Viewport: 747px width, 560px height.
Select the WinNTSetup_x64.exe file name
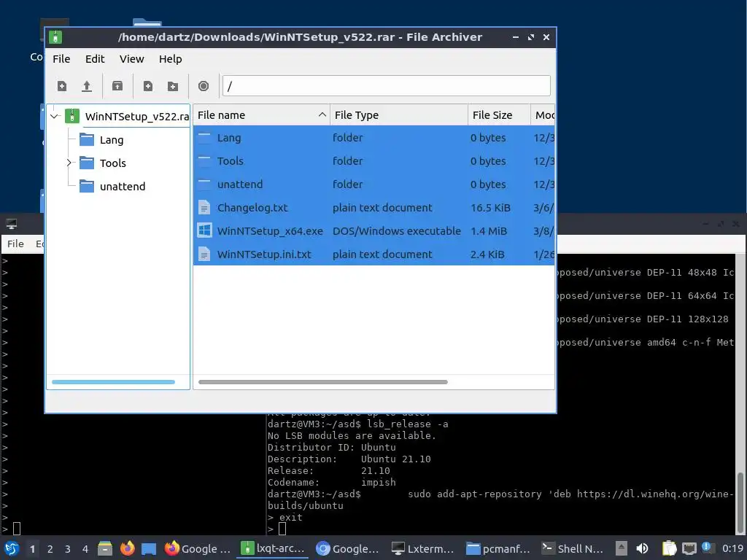click(x=270, y=231)
